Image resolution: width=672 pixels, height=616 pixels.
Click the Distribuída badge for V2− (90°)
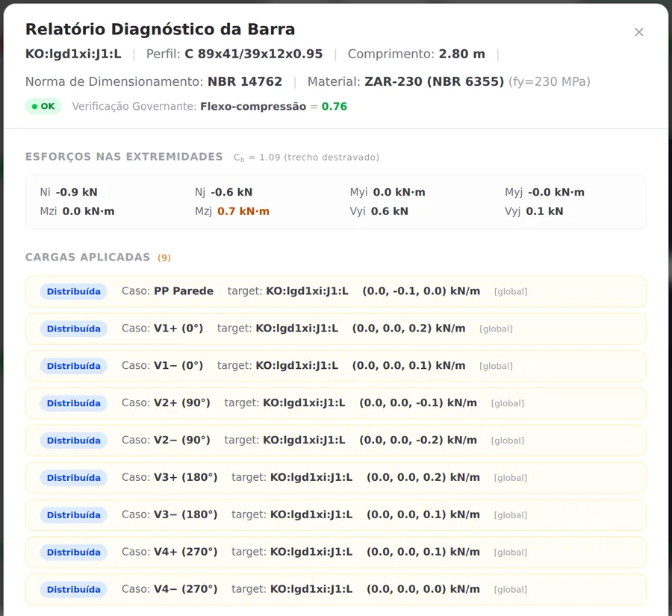[74, 441]
